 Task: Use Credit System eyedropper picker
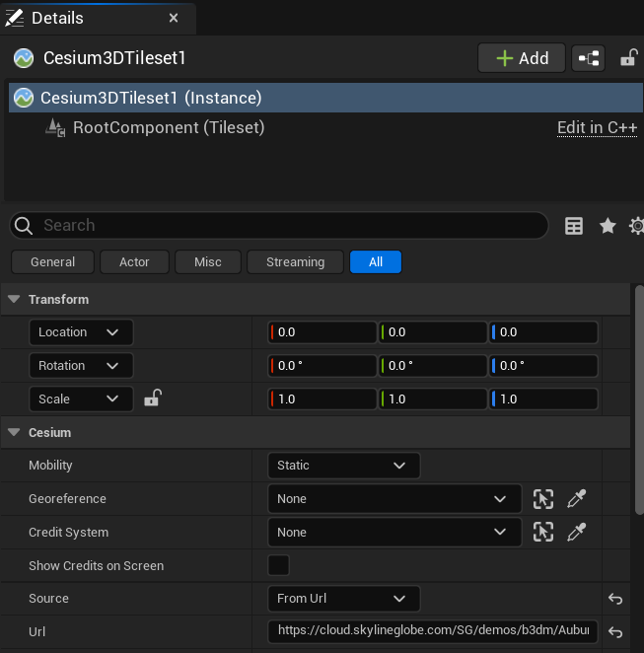(577, 533)
